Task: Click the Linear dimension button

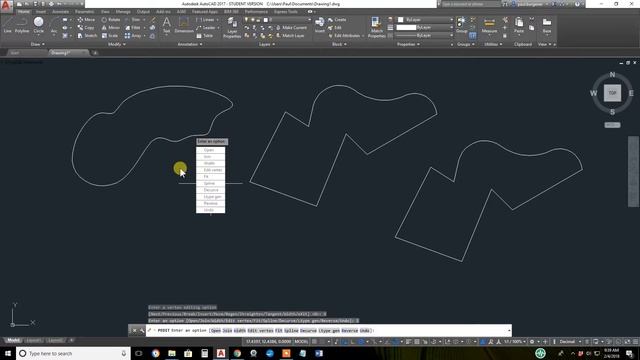Action: pos(205,20)
